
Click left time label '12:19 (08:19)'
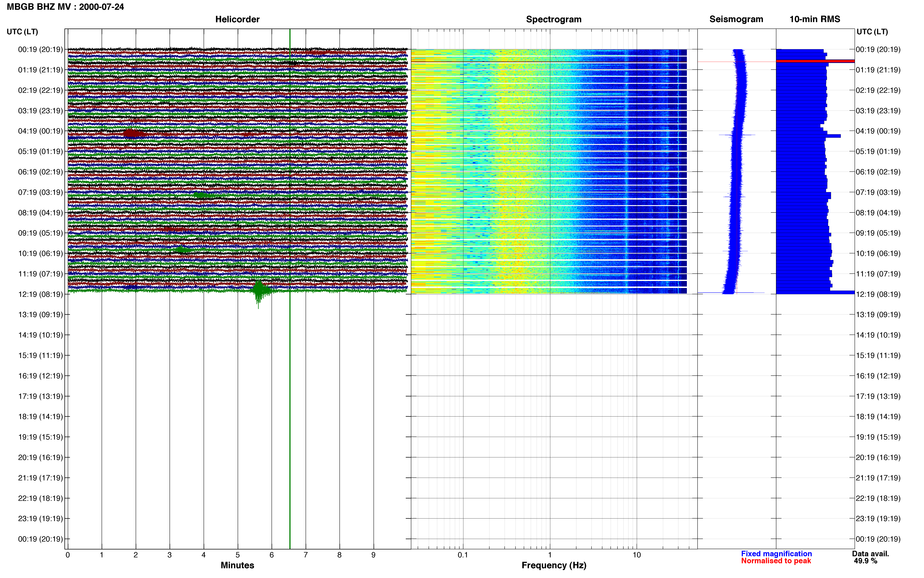pyautogui.click(x=41, y=294)
